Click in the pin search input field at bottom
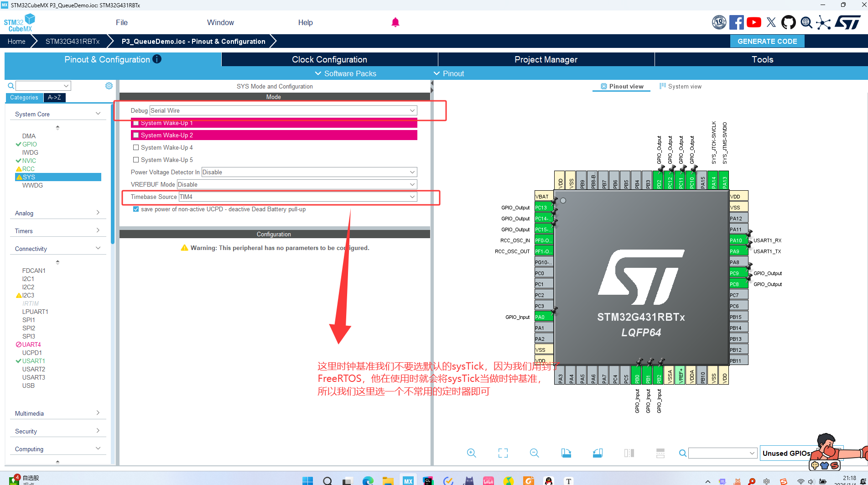 click(723, 453)
